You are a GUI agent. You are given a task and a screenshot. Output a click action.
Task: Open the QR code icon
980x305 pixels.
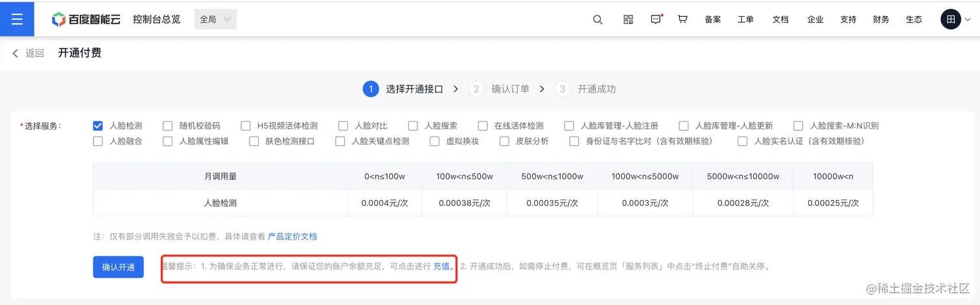tap(628, 19)
